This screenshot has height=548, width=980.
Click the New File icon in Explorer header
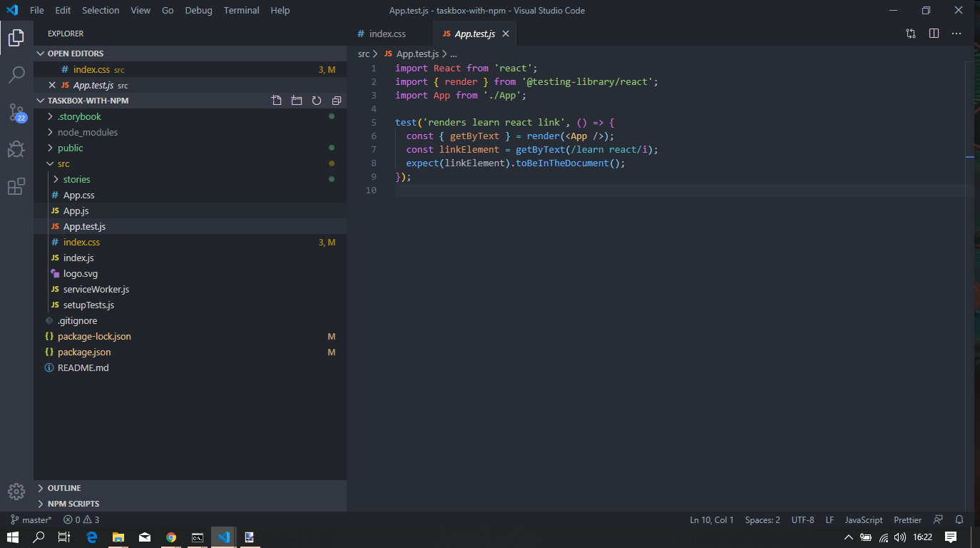pyautogui.click(x=277, y=100)
